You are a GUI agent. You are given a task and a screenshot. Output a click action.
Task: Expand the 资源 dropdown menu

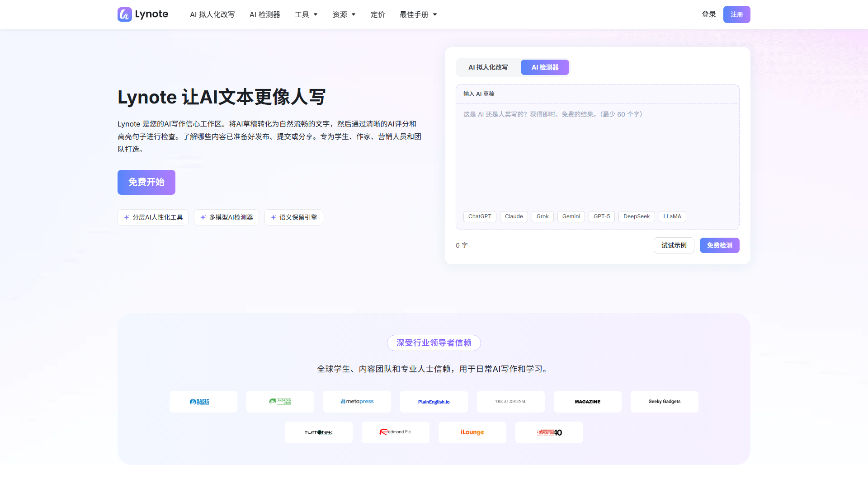[344, 14]
